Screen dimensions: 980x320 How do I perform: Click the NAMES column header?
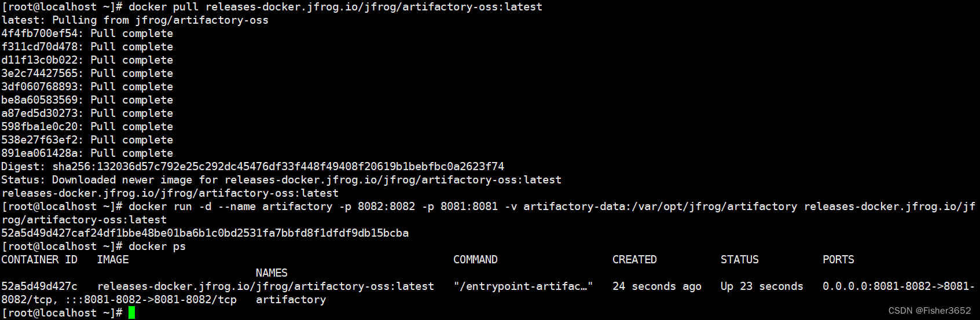(x=271, y=273)
